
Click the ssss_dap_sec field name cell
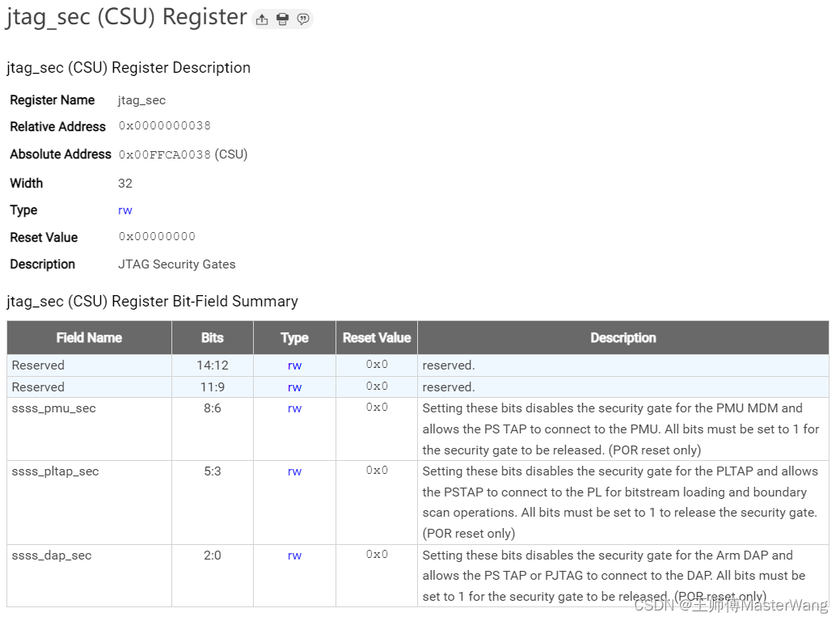51,556
